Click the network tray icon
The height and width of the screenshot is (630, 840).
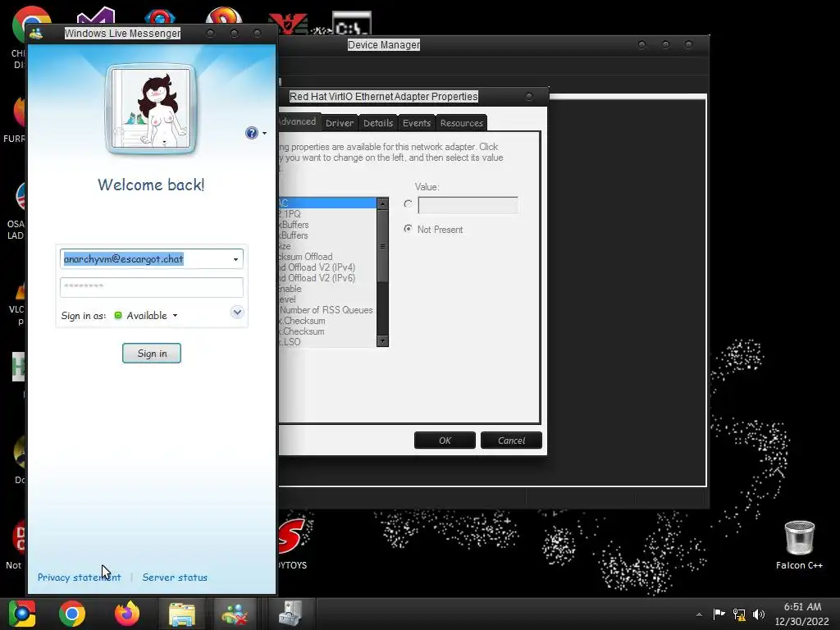pyautogui.click(x=739, y=614)
